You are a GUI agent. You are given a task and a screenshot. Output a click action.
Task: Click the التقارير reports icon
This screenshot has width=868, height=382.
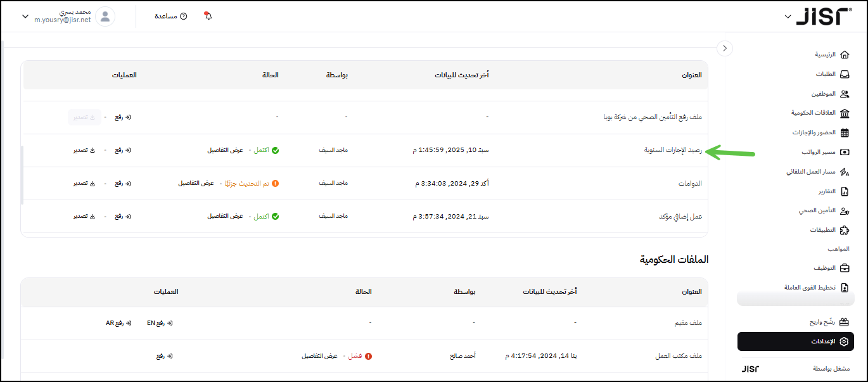(844, 191)
